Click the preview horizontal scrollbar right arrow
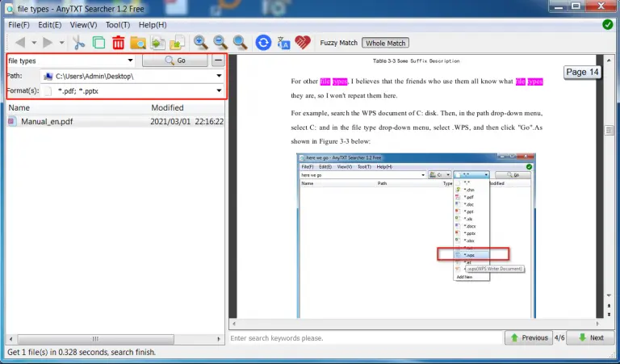 598,324
